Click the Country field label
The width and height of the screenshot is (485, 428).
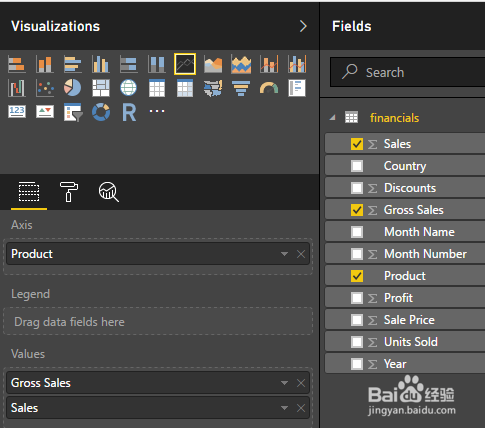tap(405, 166)
